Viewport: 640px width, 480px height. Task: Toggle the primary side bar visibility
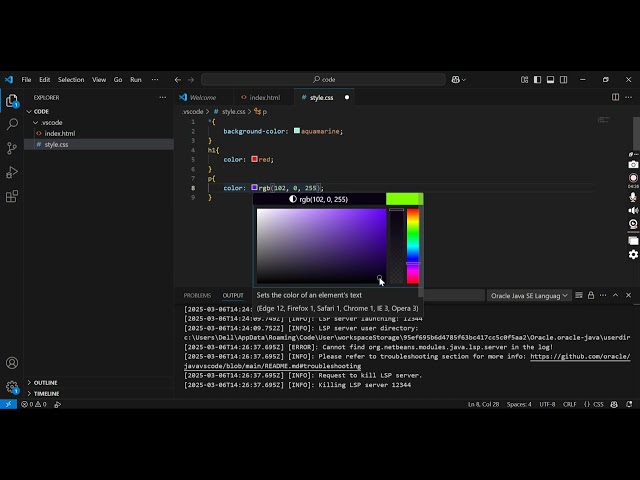pos(538,80)
